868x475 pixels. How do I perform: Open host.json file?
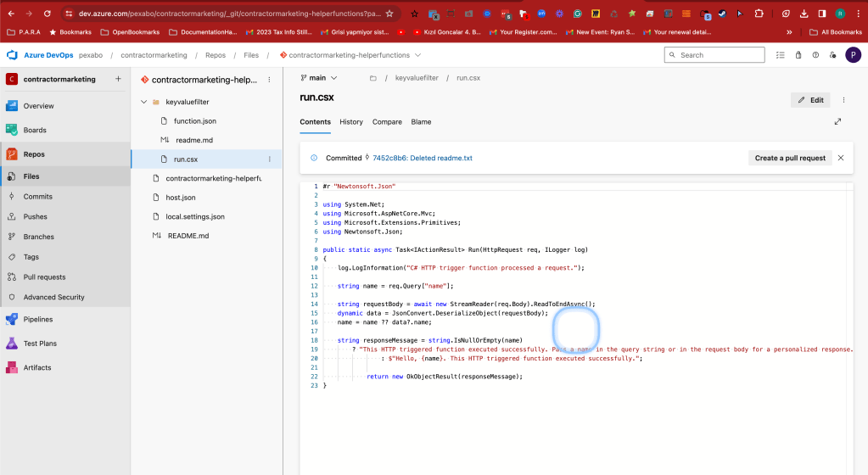click(x=181, y=198)
